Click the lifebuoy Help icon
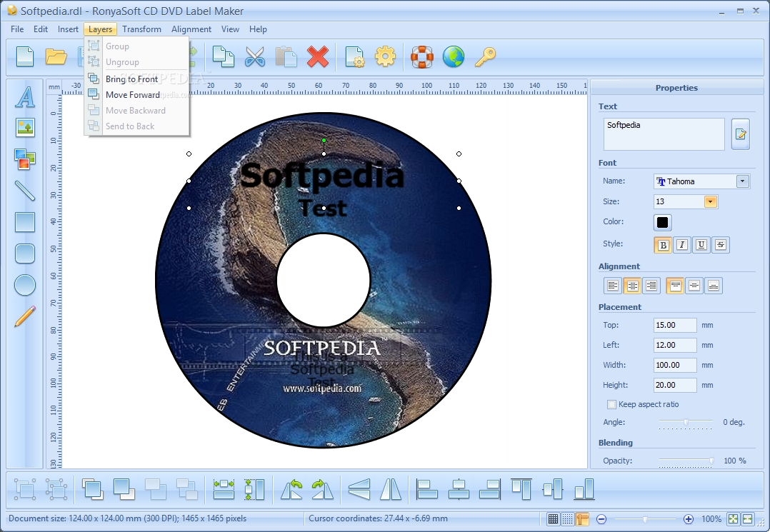770x532 pixels. 422,56
